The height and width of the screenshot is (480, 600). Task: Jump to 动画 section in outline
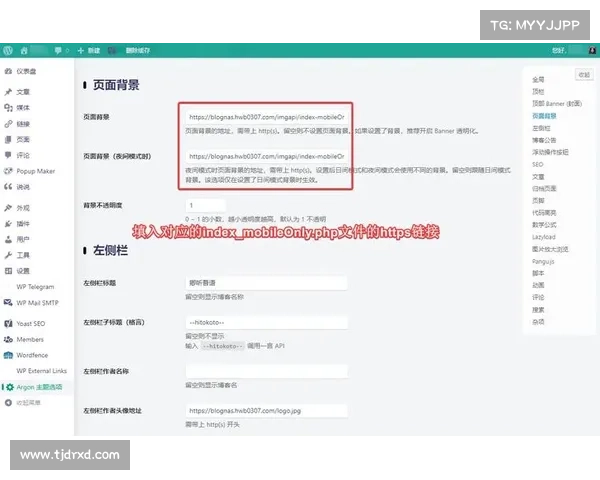[538, 285]
